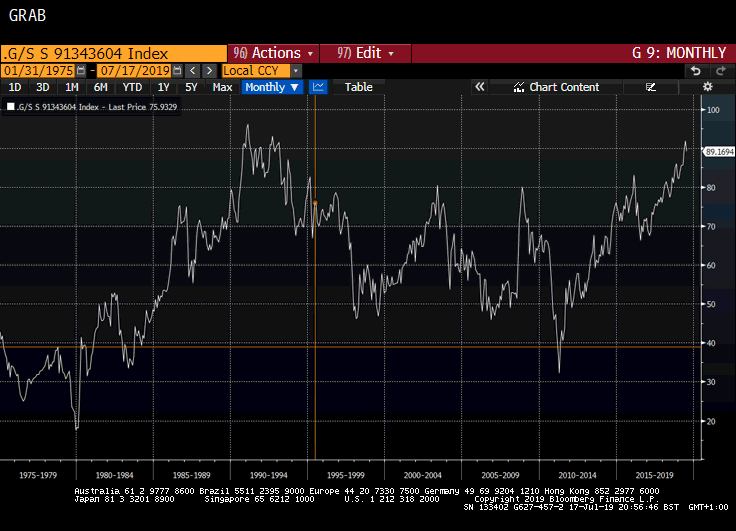Select 1Y time range
The height and width of the screenshot is (531, 736).
pyautogui.click(x=163, y=87)
